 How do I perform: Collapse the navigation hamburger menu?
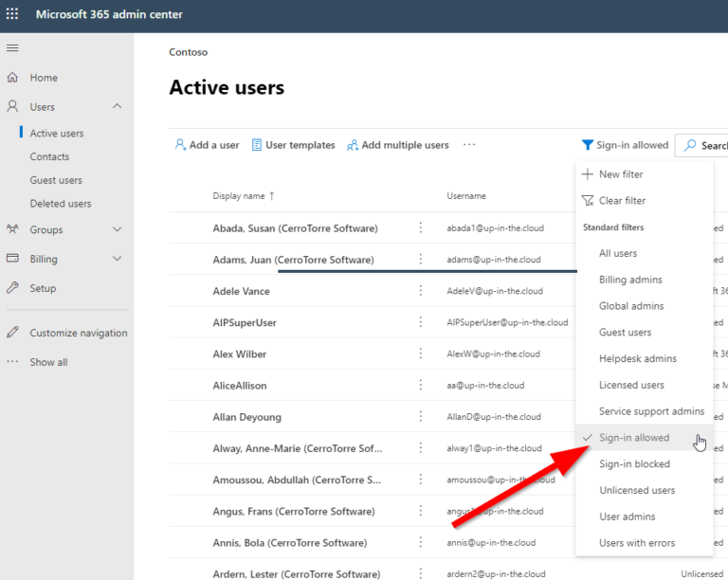[12, 47]
